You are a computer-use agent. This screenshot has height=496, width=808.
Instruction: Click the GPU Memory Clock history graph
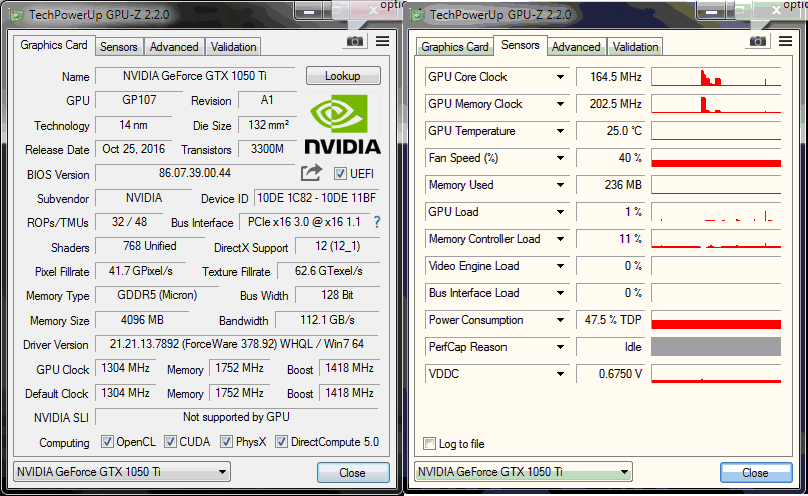tap(716, 104)
